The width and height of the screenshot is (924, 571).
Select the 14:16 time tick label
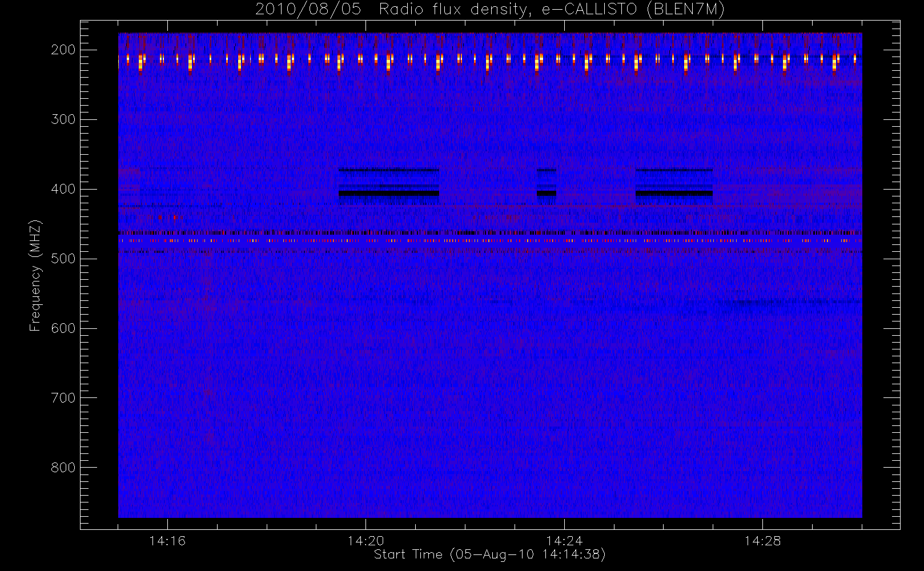(167, 541)
